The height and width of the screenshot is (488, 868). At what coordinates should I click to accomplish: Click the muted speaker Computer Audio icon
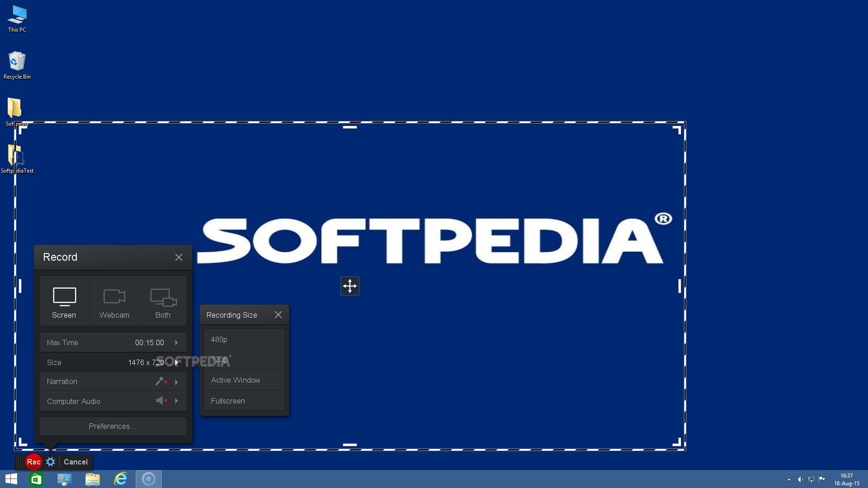[x=161, y=401]
